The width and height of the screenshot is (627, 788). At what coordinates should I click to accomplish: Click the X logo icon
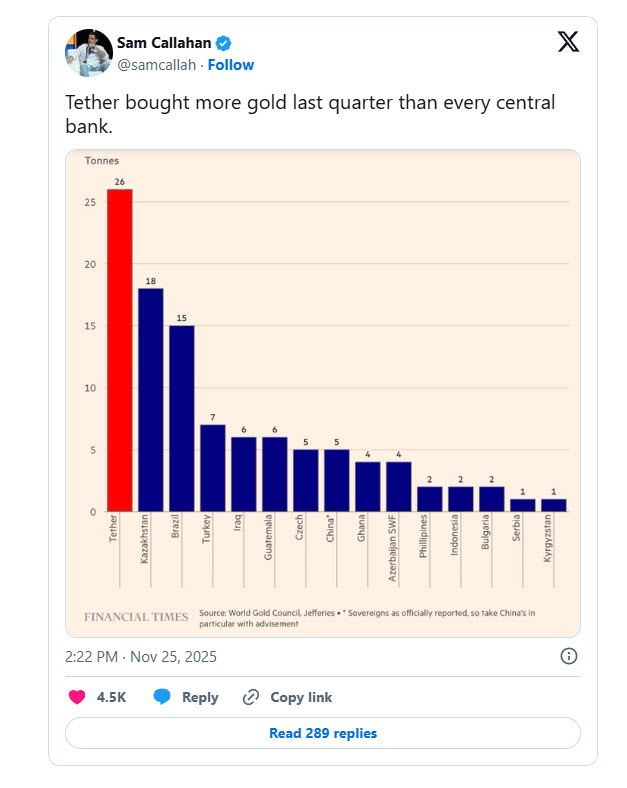(x=568, y=42)
